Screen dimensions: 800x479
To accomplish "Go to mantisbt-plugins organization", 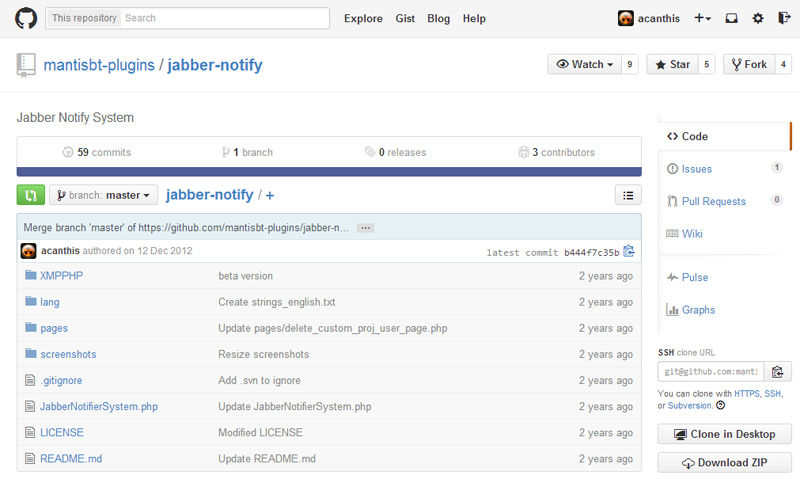I will click(99, 65).
